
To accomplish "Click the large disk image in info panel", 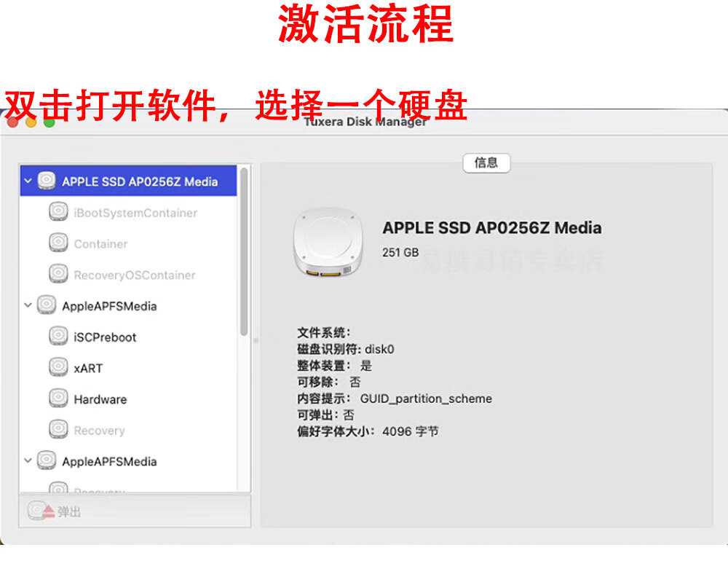I will (328, 244).
